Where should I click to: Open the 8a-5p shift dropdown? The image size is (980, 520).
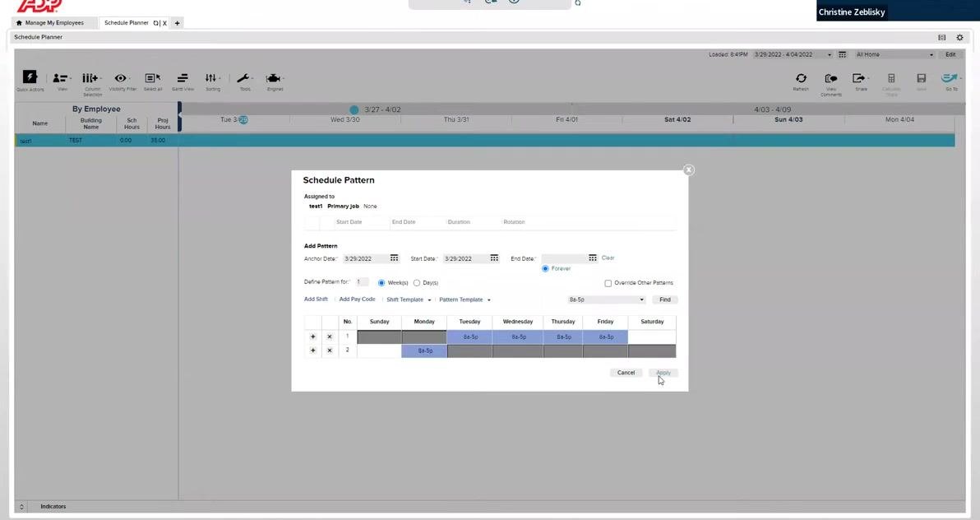[606, 299]
